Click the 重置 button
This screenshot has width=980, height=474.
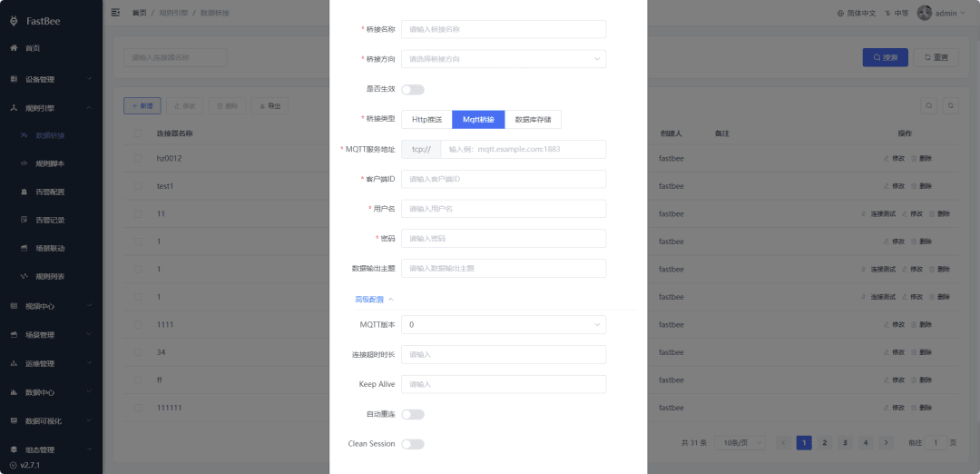tap(936, 57)
